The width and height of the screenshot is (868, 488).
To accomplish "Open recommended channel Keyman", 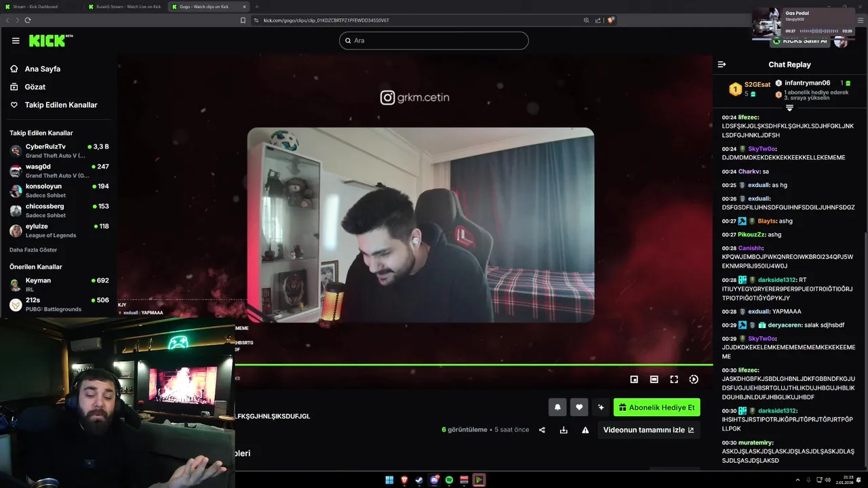I will 59,284.
